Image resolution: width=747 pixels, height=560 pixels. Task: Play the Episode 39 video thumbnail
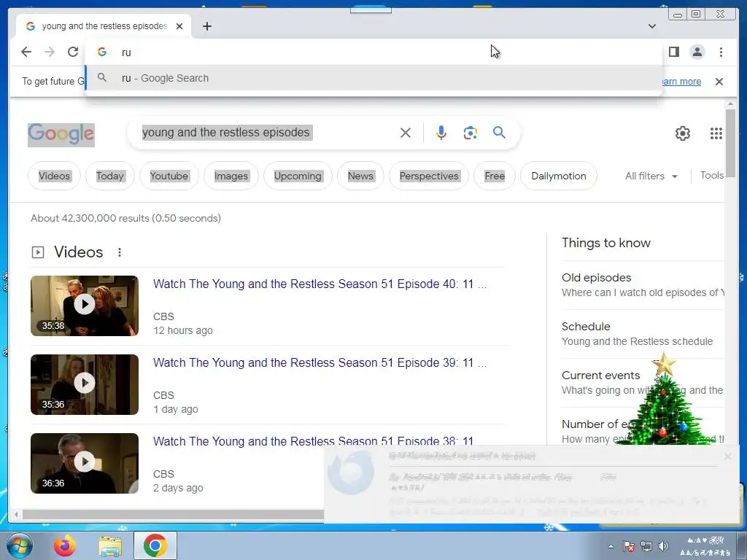click(x=85, y=384)
